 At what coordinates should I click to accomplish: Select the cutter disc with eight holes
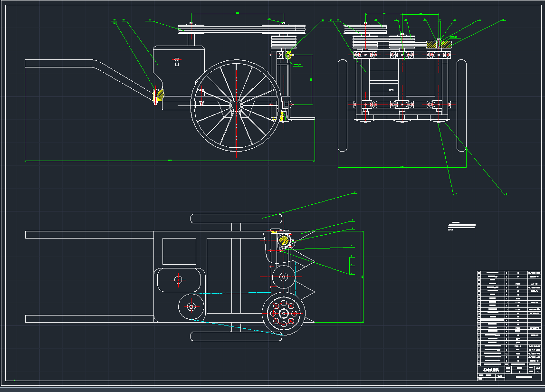(284, 314)
